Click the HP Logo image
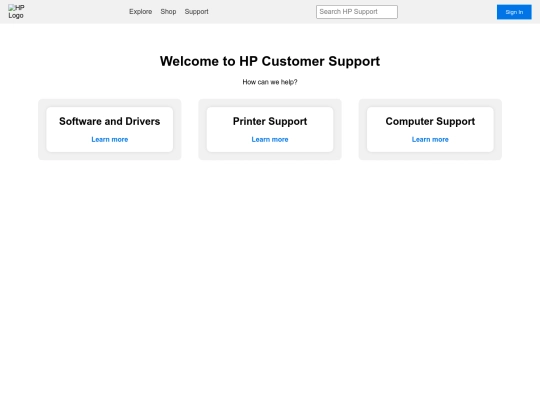This screenshot has width=540, height=405. (16, 12)
